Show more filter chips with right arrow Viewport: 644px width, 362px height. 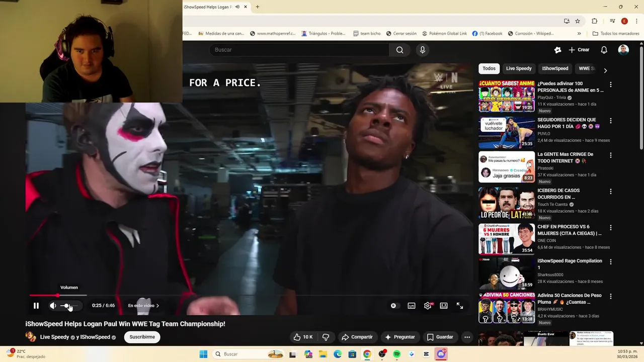point(605,70)
